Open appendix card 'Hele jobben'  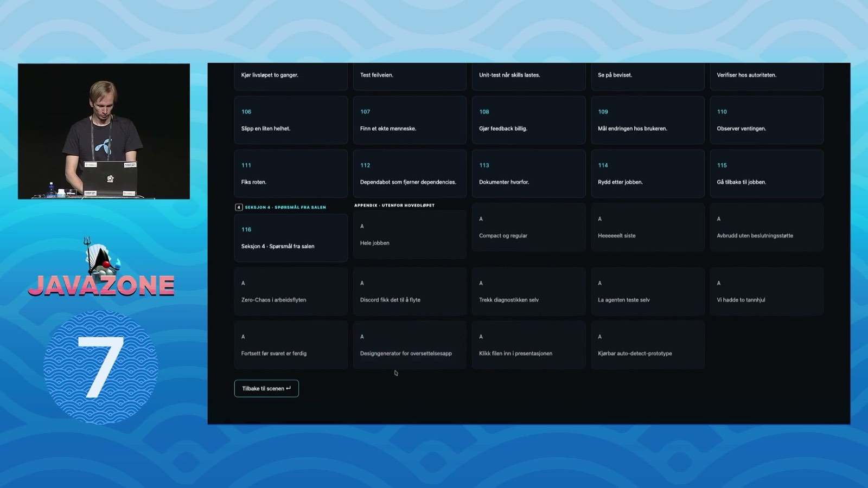click(410, 234)
